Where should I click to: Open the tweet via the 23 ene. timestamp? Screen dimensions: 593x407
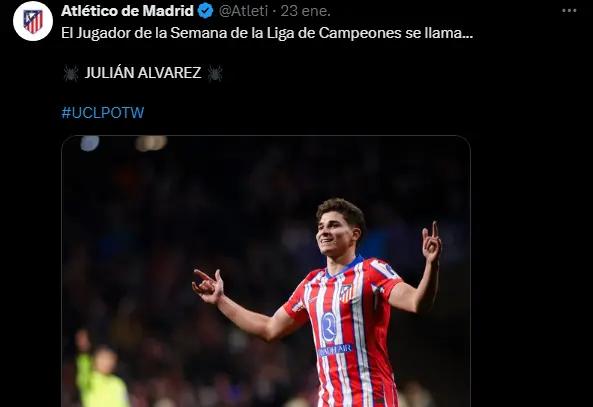[x=306, y=11]
